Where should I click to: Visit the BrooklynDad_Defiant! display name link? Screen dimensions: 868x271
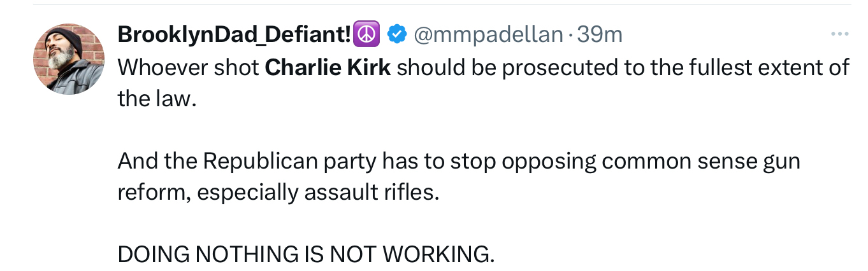coord(236,34)
